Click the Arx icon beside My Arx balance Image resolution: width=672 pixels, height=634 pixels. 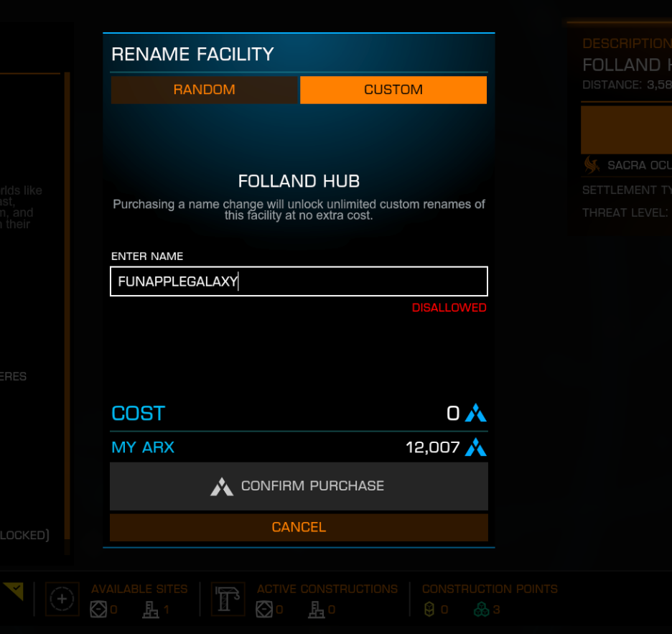coord(476,447)
